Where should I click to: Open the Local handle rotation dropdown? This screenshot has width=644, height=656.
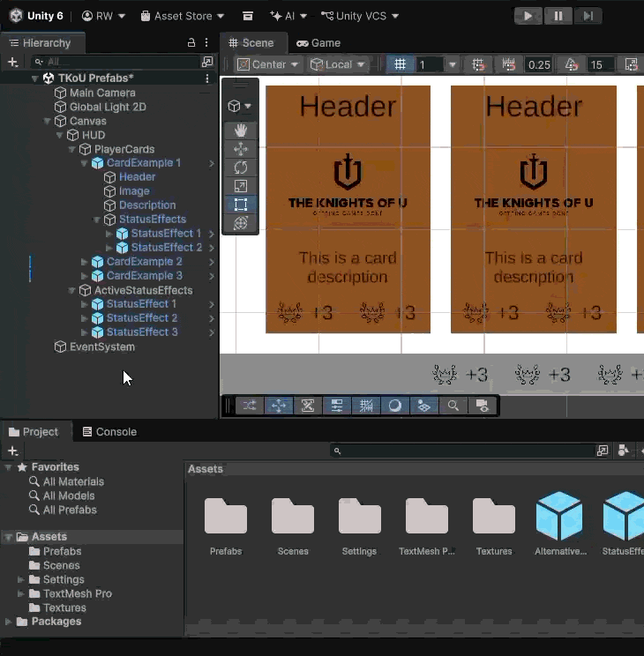(x=338, y=64)
